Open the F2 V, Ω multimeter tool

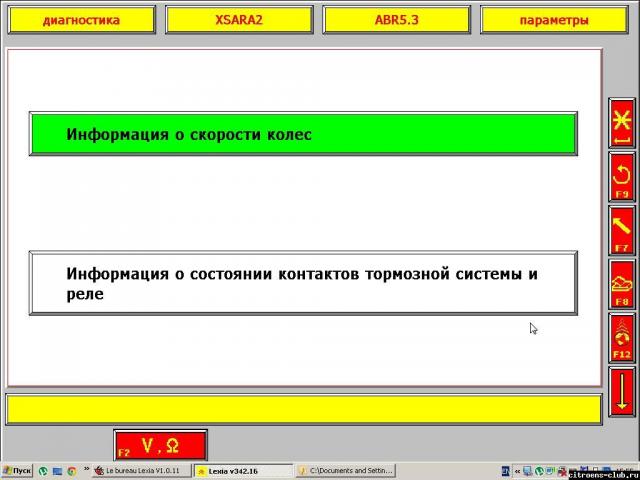[x=161, y=445]
